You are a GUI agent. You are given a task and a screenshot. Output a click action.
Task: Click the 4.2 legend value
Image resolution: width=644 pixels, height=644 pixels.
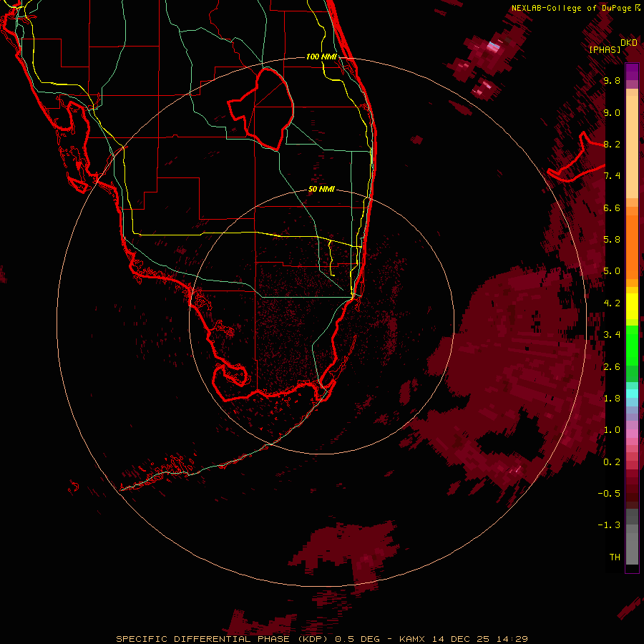[x=612, y=303]
